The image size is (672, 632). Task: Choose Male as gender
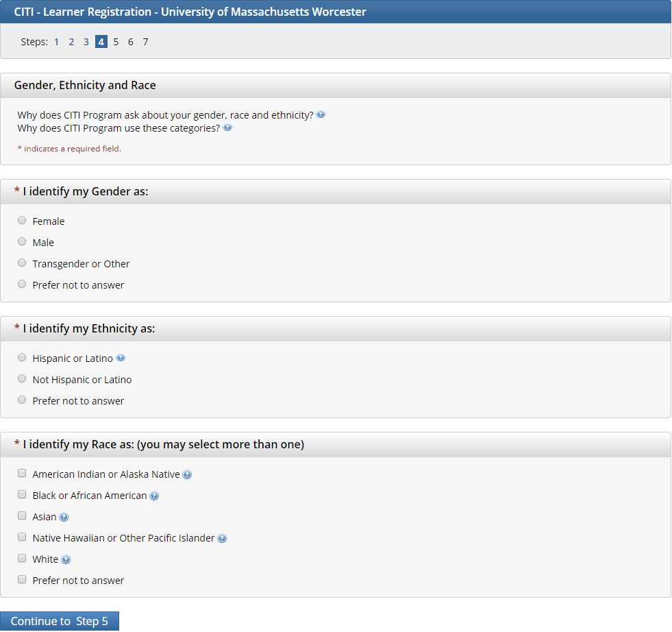pos(22,242)
